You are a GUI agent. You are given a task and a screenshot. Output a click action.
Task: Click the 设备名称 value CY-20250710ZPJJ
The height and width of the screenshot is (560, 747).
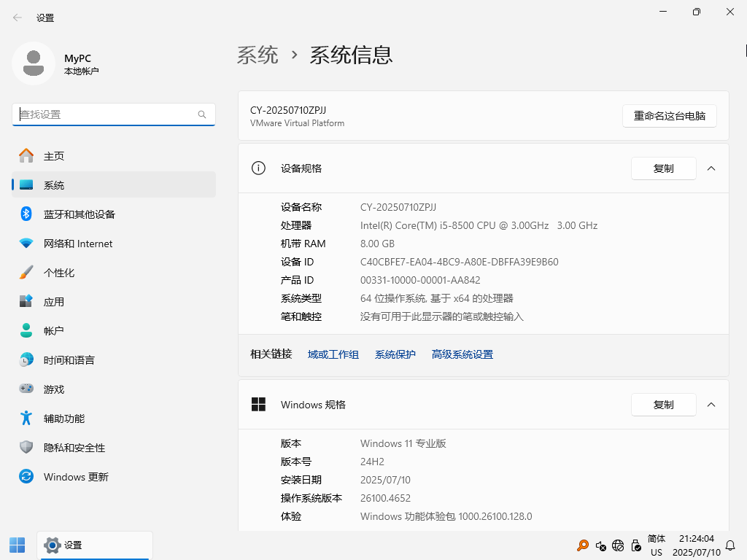[398, 207]
